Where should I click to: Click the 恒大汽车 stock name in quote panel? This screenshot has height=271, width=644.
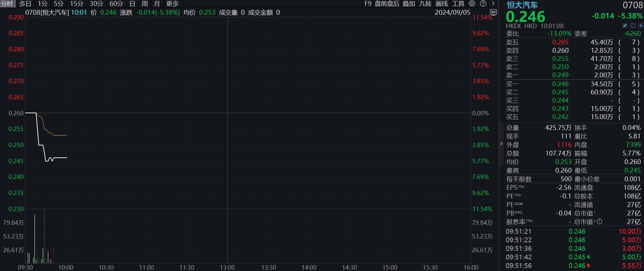[x=522, y=5]
